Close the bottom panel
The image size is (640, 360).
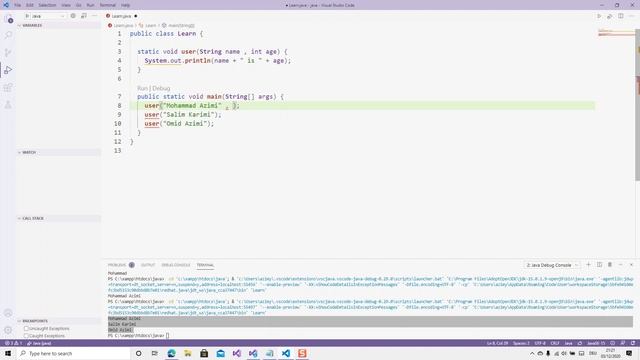(x=631, y=264)
